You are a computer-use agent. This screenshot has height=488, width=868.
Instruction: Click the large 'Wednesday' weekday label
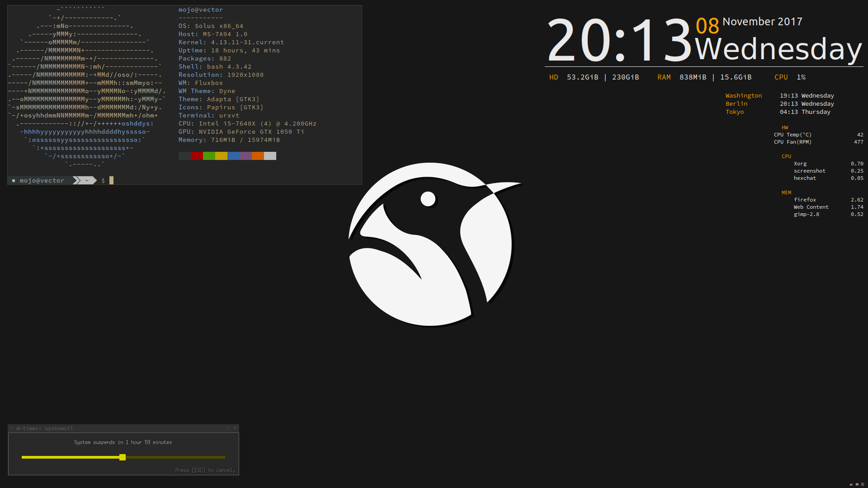point(778,49)
